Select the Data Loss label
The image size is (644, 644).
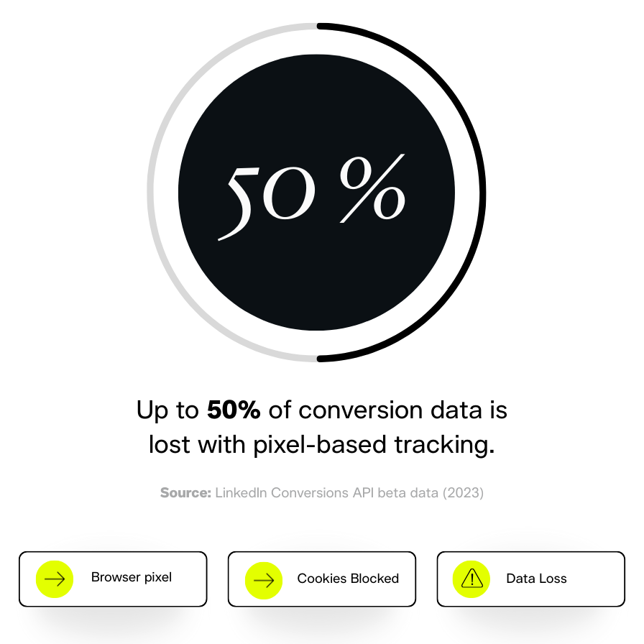536,579
